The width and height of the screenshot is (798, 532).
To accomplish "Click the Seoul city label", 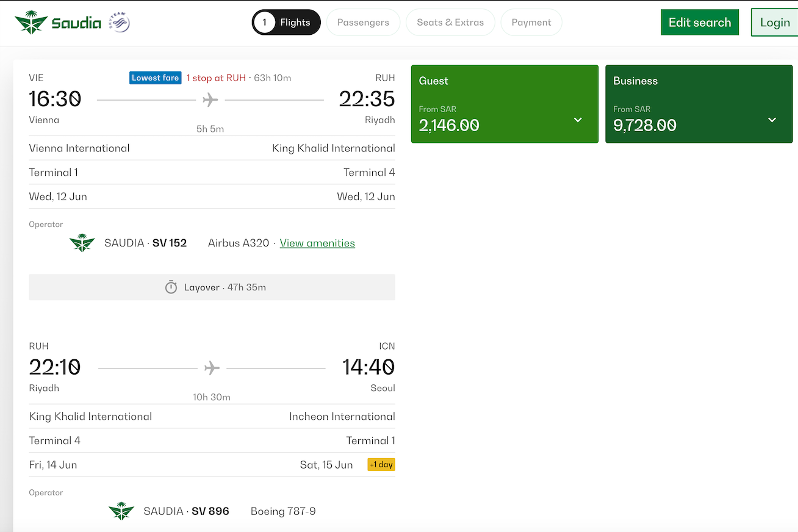I will click(x=383, y=388).
